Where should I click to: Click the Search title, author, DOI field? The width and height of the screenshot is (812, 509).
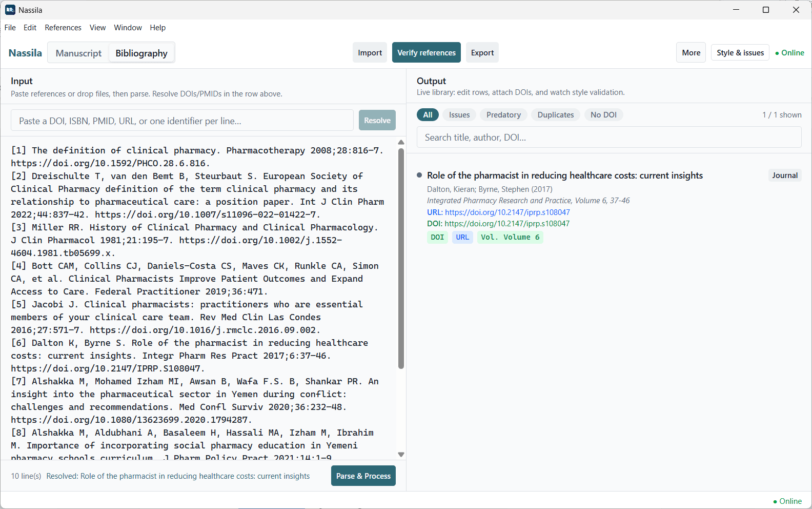coord(609,137)
